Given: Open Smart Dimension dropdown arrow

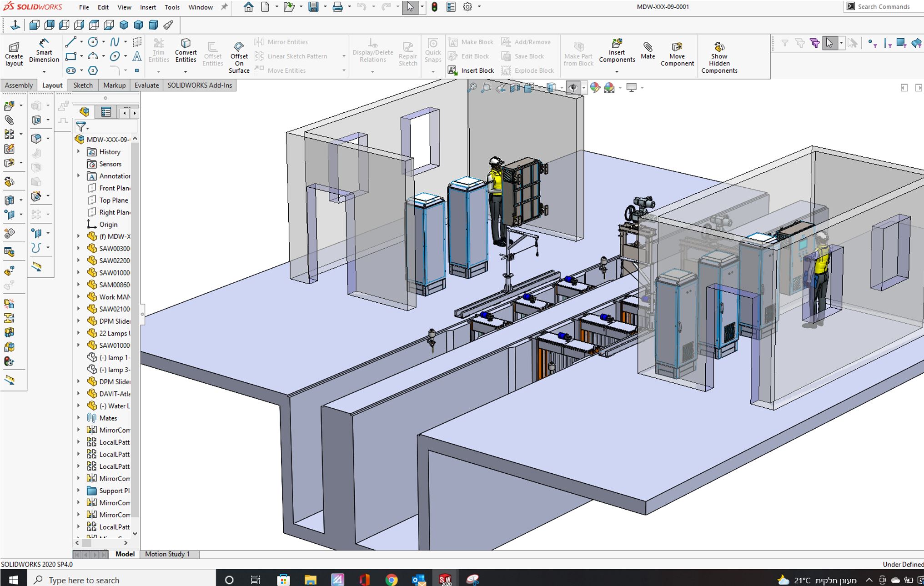Looking at the screenshot, I should pos(44,71).
